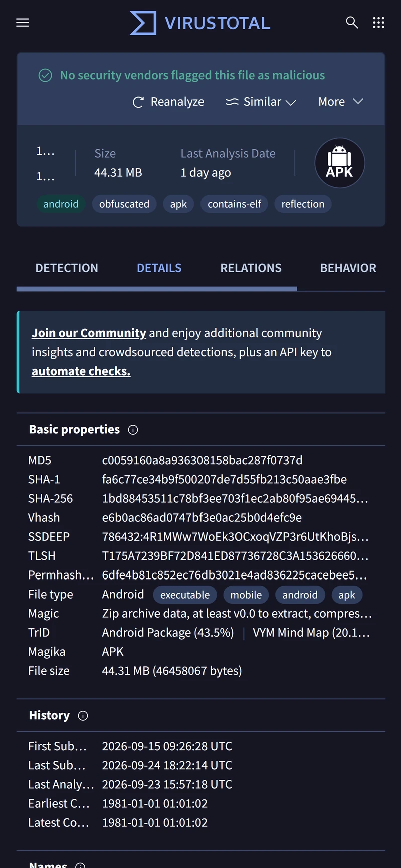Click the executable file type chip
401x868 pixels.
(185, 595)
